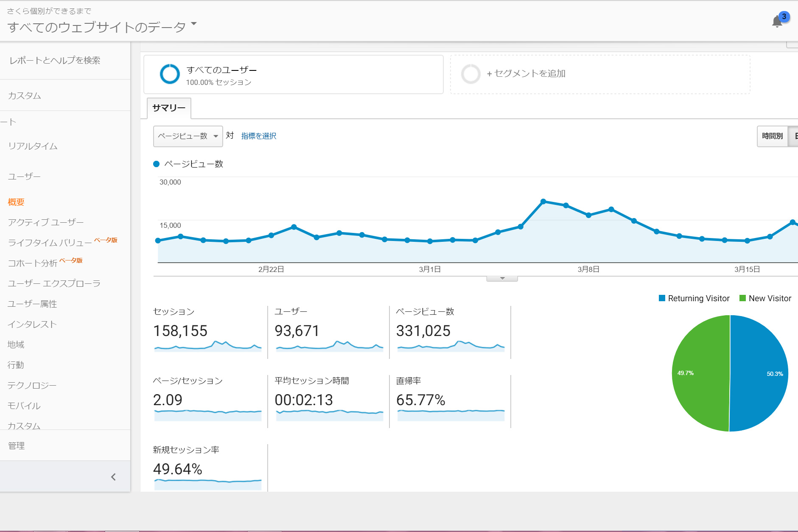Image resolution: width=798 pixels, height=532 pixels.
Task: Click the New Visitor legend square
Action: pos(742,298)
